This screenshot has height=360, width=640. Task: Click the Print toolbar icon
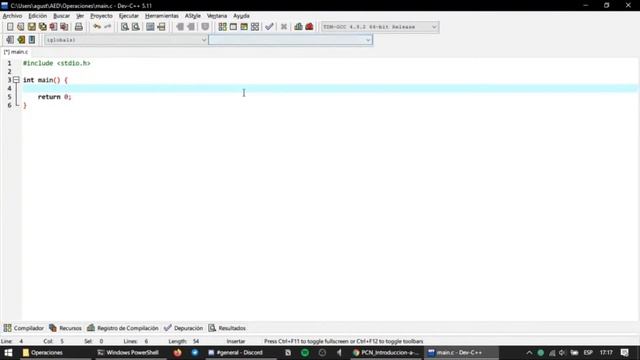(79, 27)
